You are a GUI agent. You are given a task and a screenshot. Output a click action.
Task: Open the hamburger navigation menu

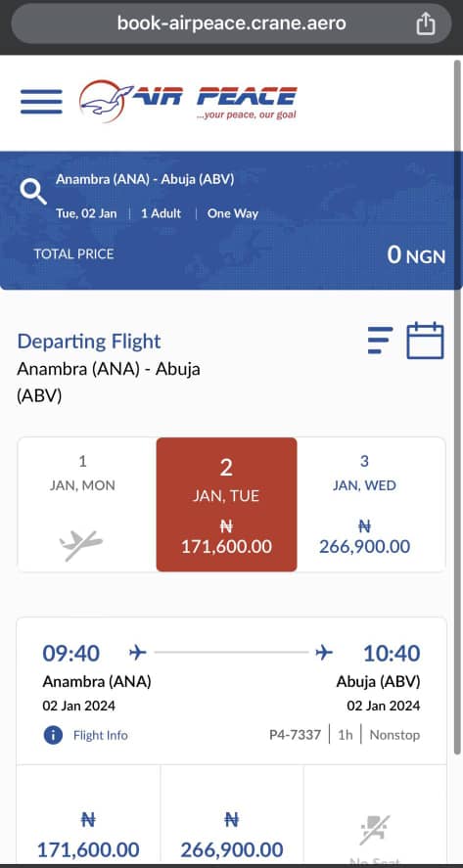(41, 102)
